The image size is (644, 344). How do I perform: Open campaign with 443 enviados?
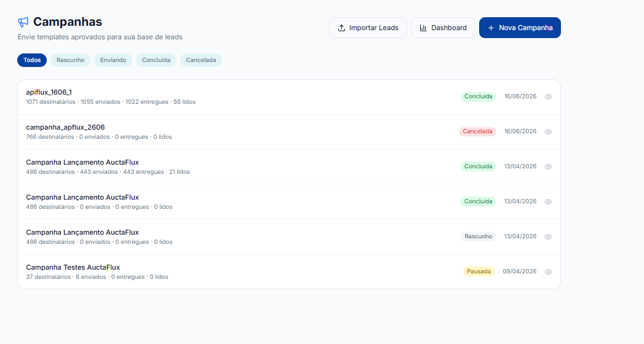click(288, 166)
